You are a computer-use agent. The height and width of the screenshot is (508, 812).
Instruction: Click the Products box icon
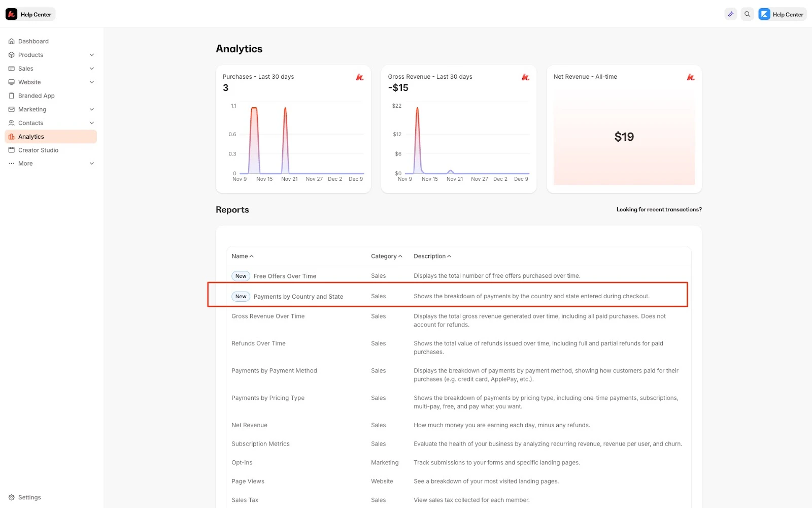tap(11, 55)
